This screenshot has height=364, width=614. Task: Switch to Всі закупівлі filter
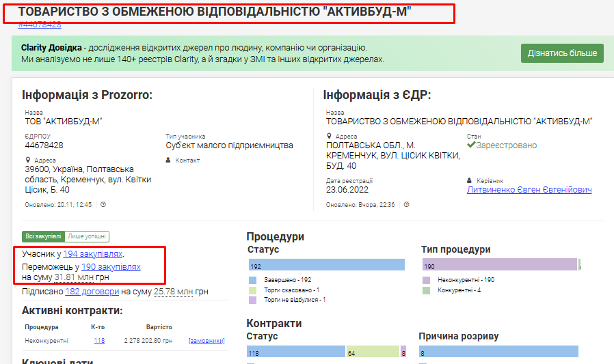43,236
